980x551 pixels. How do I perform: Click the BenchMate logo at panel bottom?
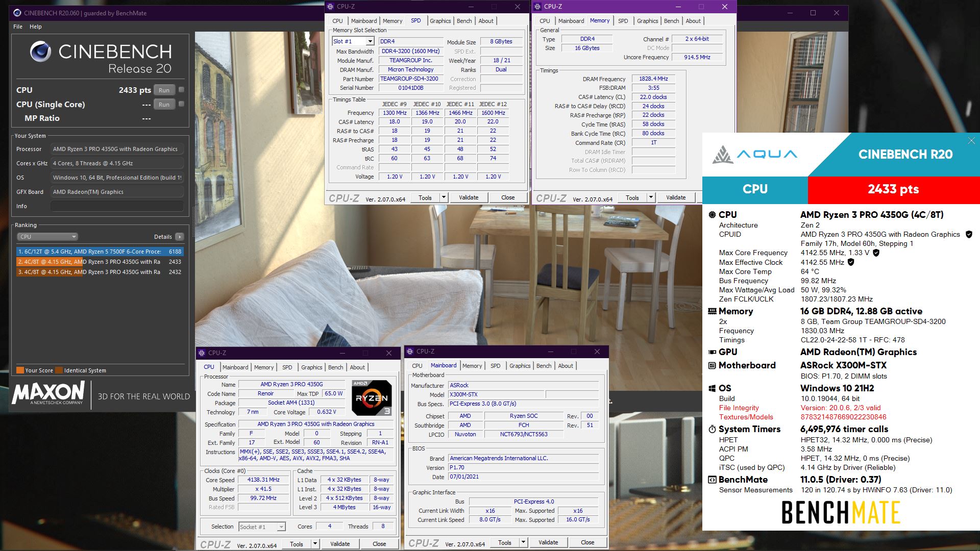coord(841,512)
